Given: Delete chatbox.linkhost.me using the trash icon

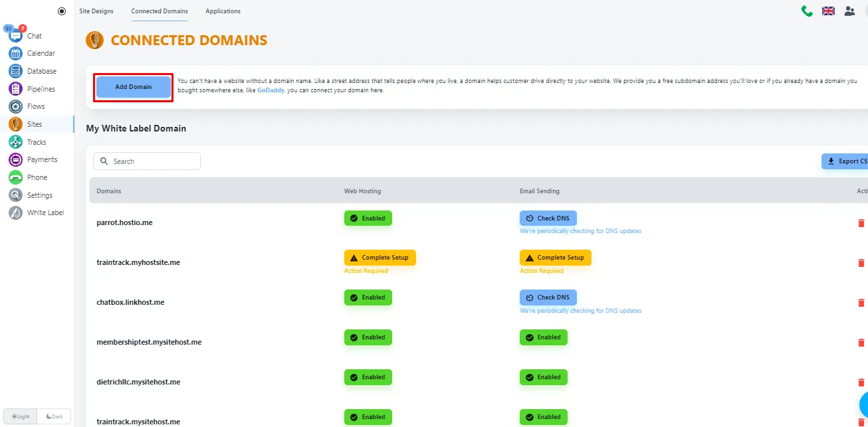Looking at the screenshot, I should [861, 303].
